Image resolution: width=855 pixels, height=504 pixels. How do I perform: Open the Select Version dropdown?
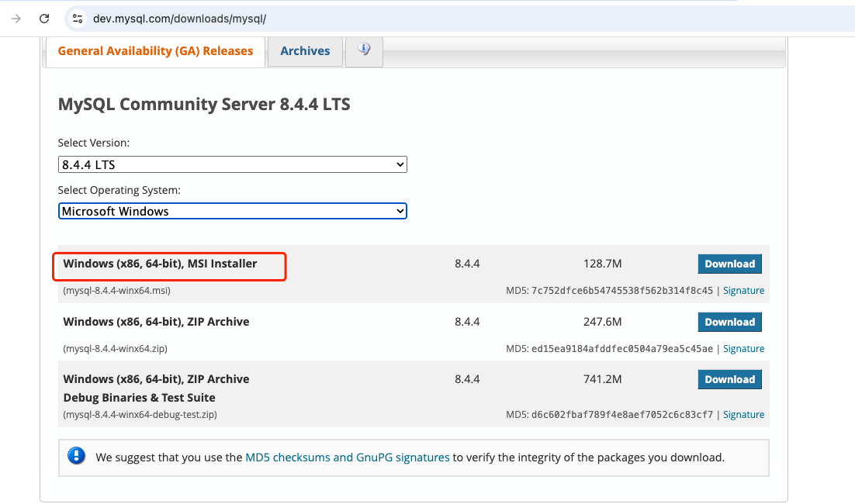232,164
